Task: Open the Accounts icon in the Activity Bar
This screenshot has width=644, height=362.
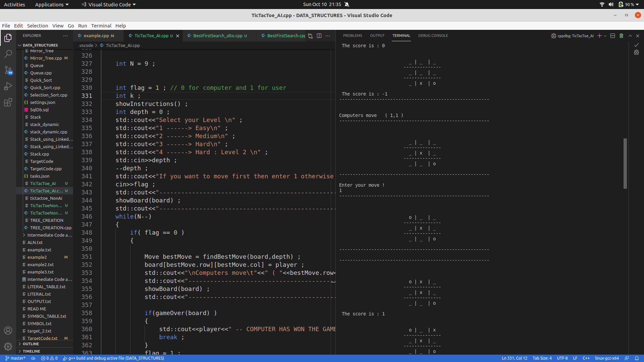Action: [8, 330]
